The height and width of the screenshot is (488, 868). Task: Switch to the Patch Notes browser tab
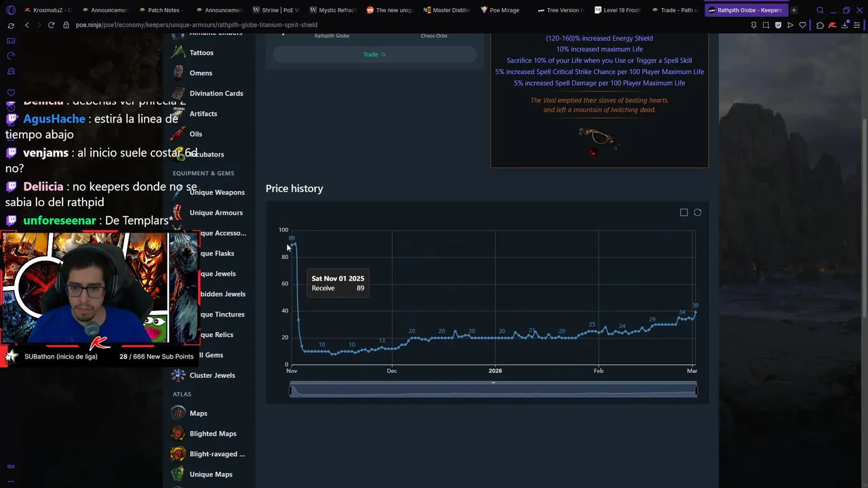tap(163, 10)
